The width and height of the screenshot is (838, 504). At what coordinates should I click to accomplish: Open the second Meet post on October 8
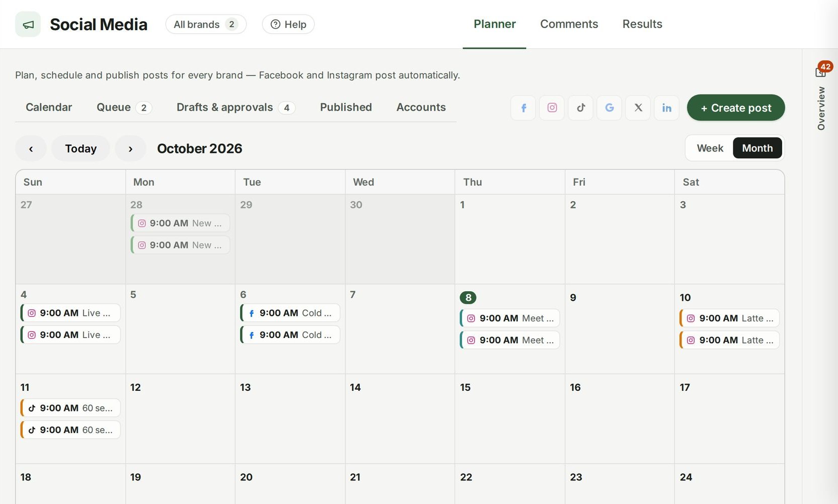(x=510, y=341)
